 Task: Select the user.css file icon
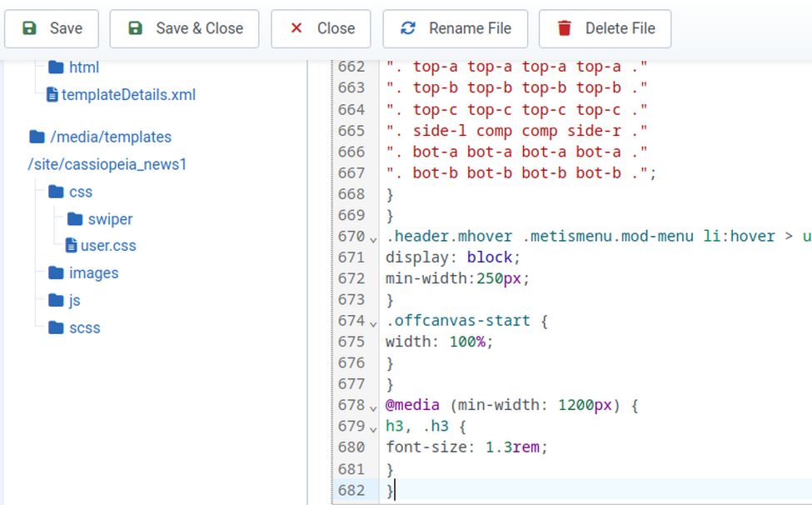72,246
